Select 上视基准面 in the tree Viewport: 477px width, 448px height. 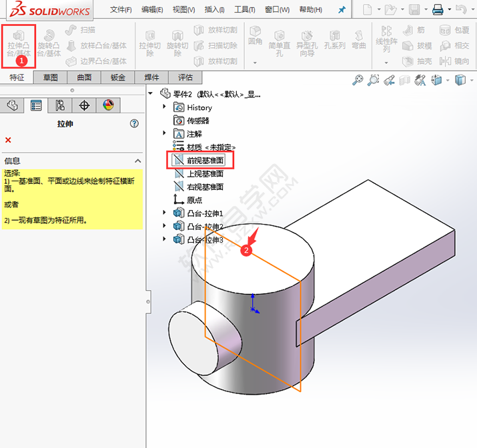pyautogui.click(x=199, y=173)
